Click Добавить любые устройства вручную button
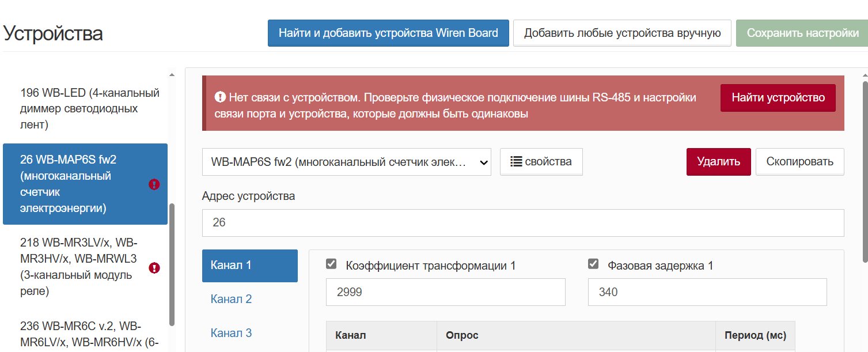This screenshot has height=352, width=868. pos(622,33)
